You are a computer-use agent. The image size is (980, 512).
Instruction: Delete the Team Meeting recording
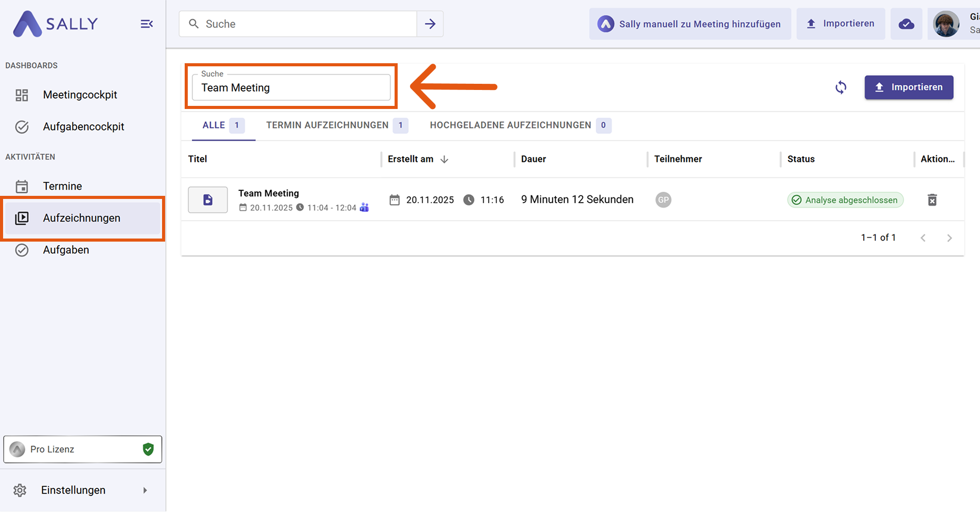click(932, 200)
